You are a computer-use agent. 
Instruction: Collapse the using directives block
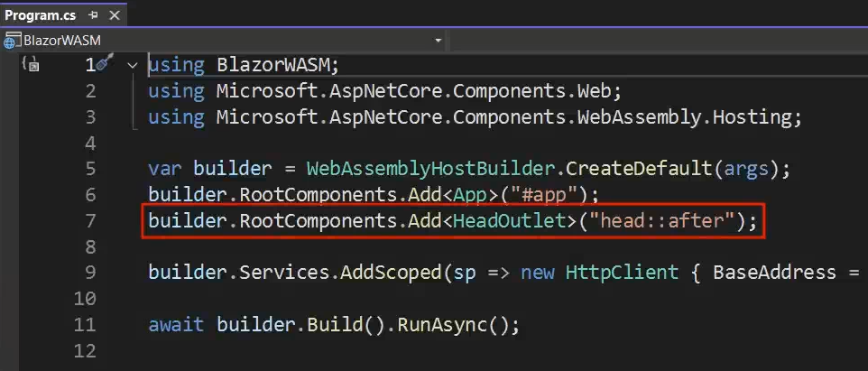133,65
